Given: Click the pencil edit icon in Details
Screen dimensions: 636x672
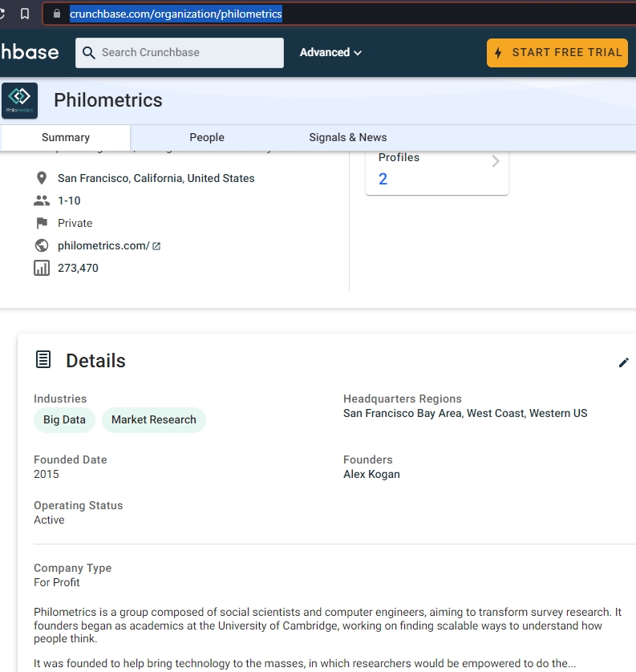Looking at the screenshot, I should point(624,362).
